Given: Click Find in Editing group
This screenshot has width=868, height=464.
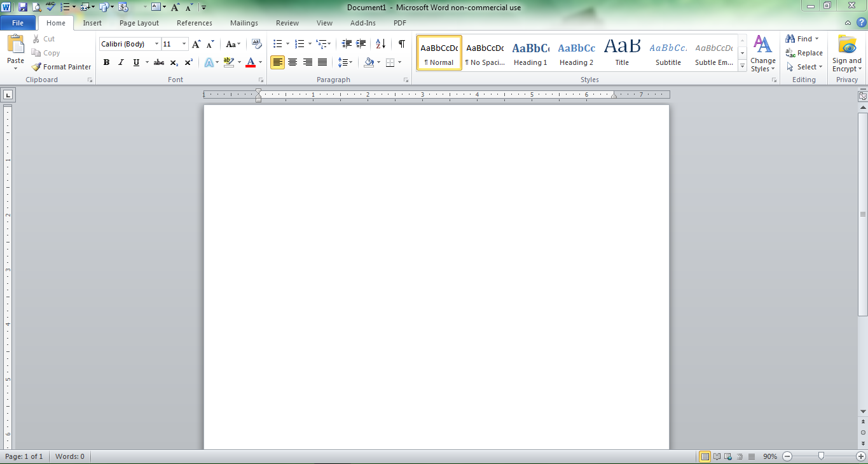Looking at the screenshot, I should click(x=803, y=39).
